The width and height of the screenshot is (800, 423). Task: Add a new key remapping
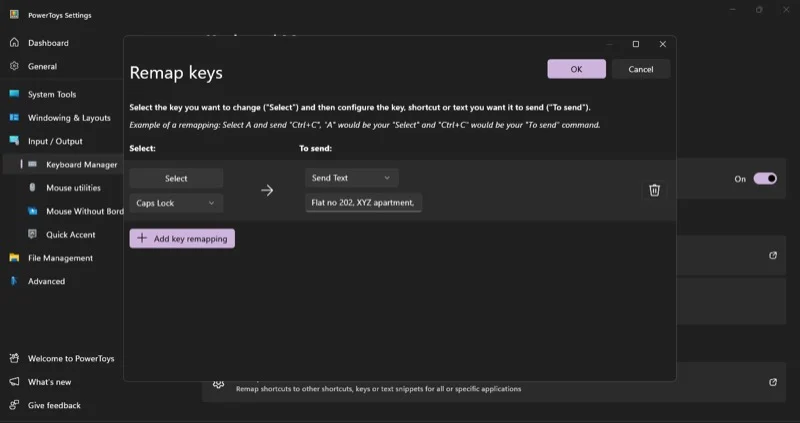pos(182,238)
